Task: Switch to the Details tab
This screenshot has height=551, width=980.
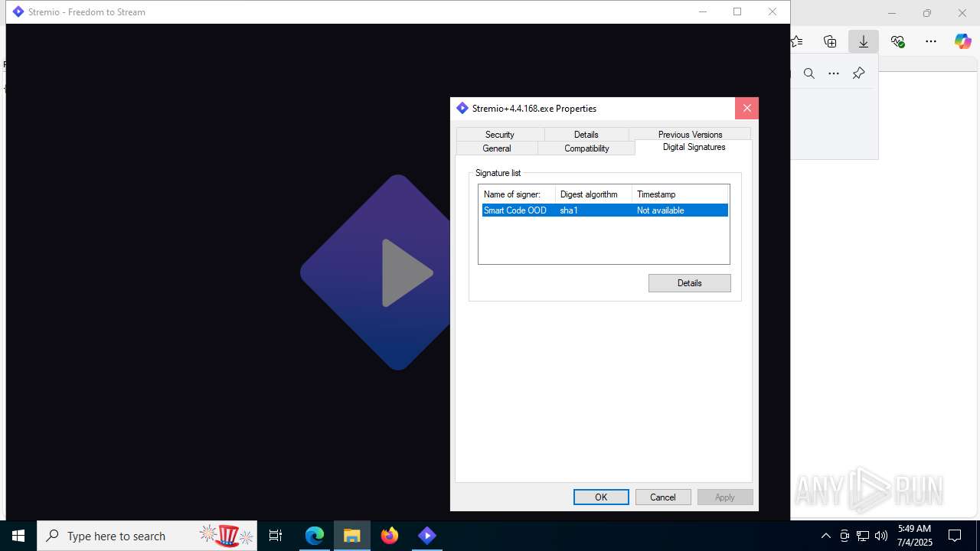Action: (586, 134)
